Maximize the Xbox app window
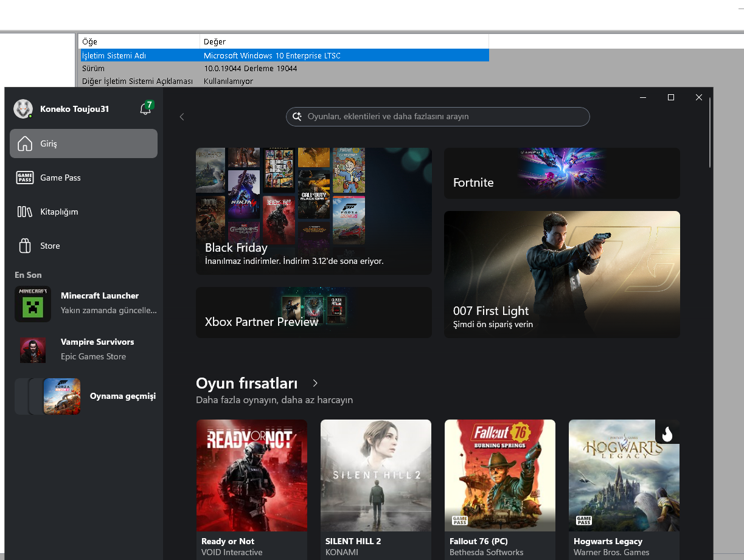The image size is (744, 560). [671, 97]
